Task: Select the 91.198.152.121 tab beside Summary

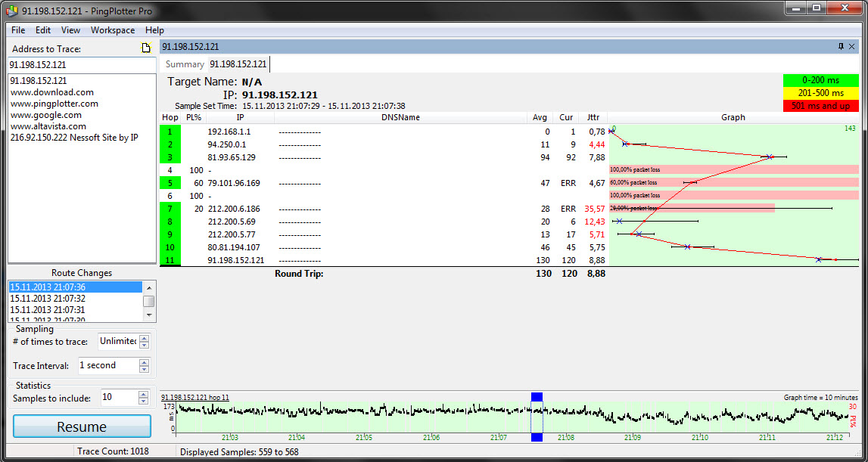Action: [x=238, y=64]
